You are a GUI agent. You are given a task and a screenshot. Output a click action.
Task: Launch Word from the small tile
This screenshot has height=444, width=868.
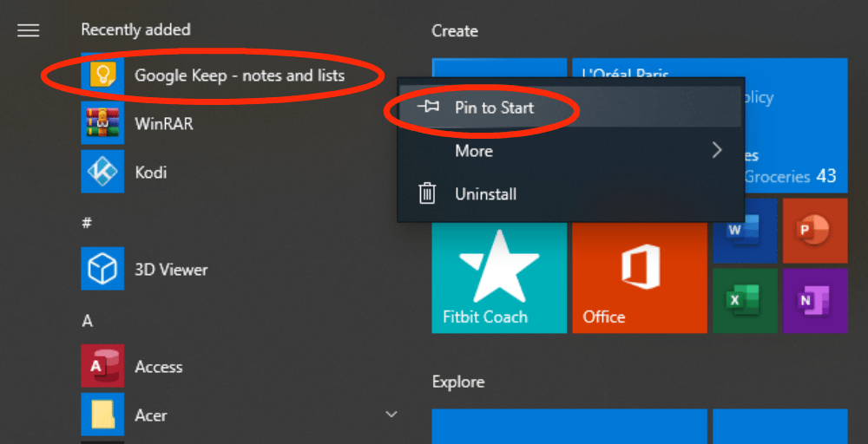point(745,231)
